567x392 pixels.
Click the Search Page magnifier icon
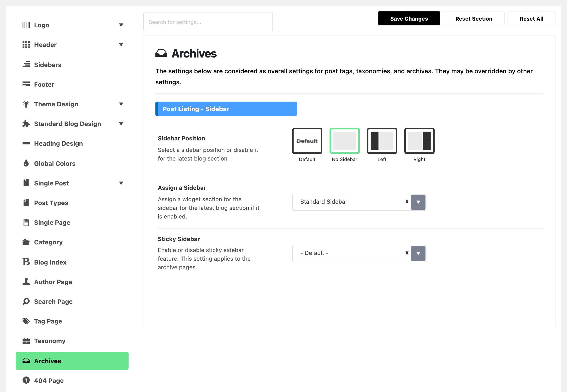coord(26,301)
